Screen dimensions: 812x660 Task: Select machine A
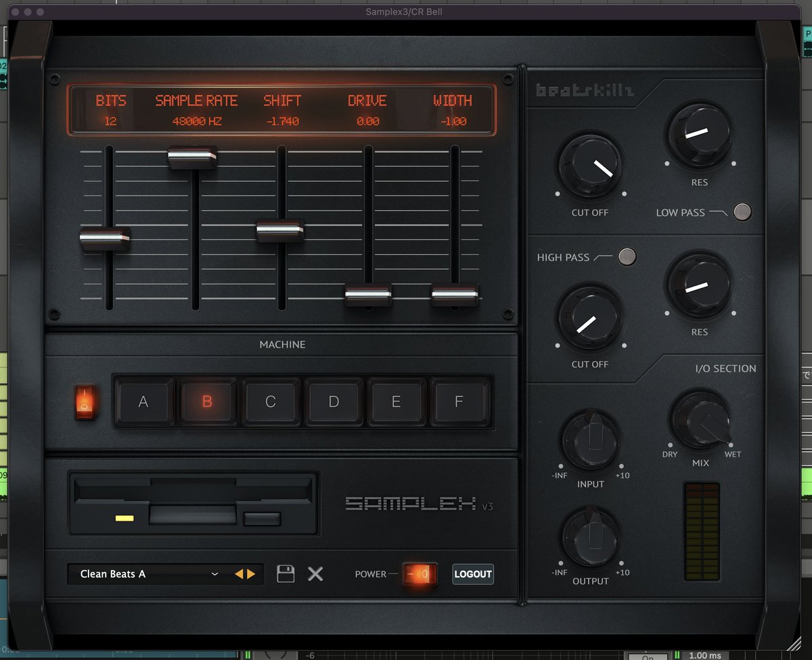143,402
